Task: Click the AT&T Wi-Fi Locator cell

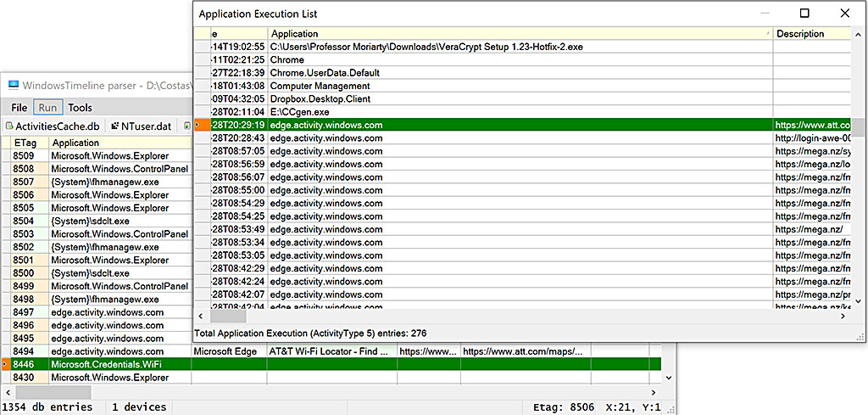Action: pos(332,351)
